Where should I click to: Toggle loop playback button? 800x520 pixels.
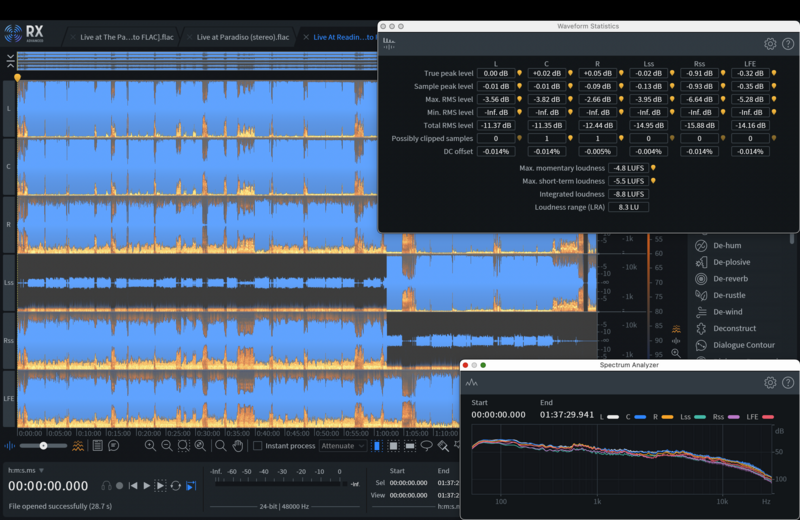[176, 486]
